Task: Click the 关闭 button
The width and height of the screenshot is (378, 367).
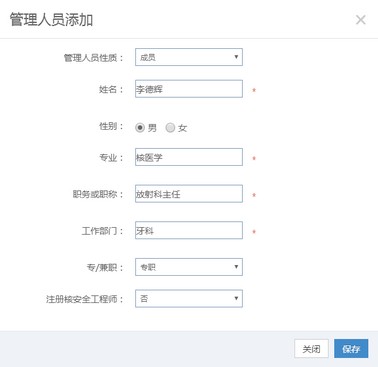Action: 311,349
